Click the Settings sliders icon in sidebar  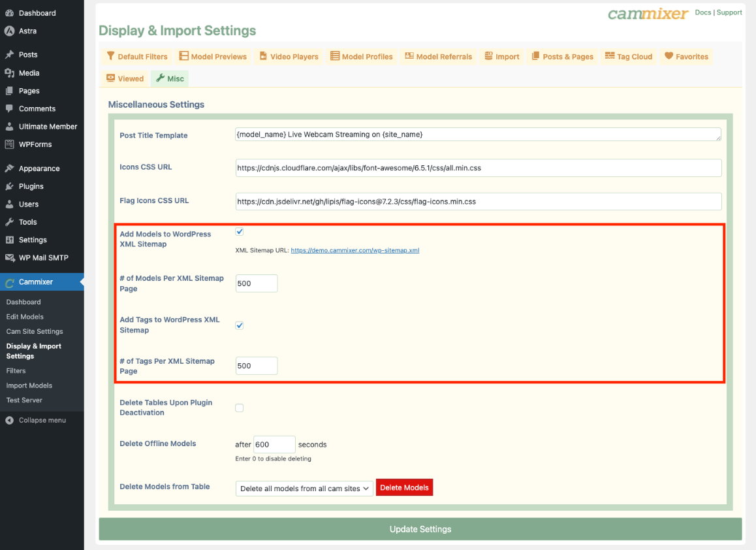tap(9, 240)
